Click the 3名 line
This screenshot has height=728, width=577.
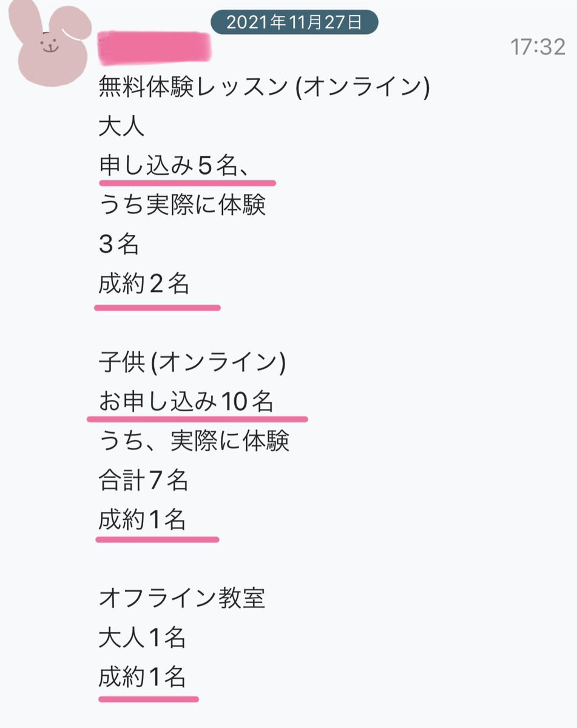(x=118, y=244)
